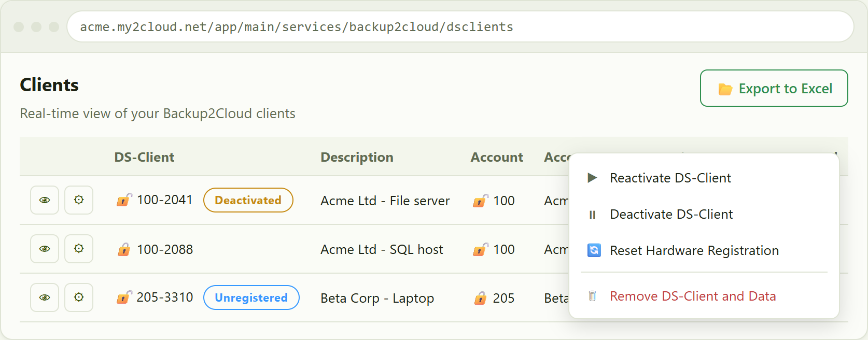Export the clients list to Excel
The image size is (868, 340).
pos(774,88)
